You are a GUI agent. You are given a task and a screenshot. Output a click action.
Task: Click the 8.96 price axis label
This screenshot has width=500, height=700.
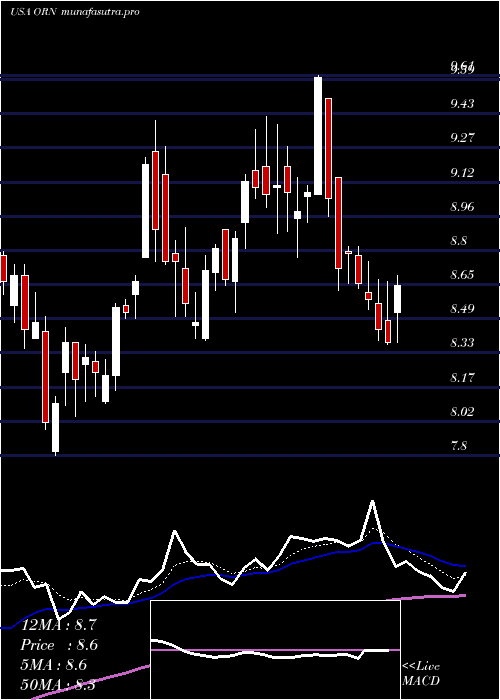pyautogui.click(x=462, y=207)
